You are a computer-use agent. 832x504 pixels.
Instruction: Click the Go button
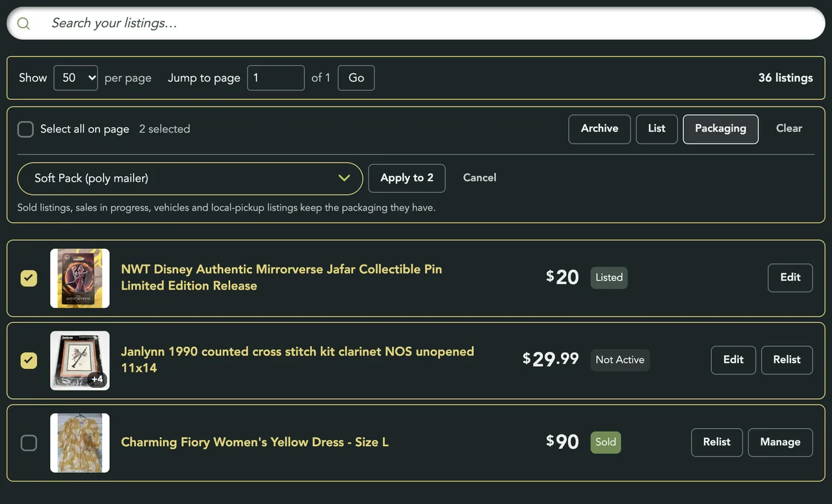tap(356, 78)
